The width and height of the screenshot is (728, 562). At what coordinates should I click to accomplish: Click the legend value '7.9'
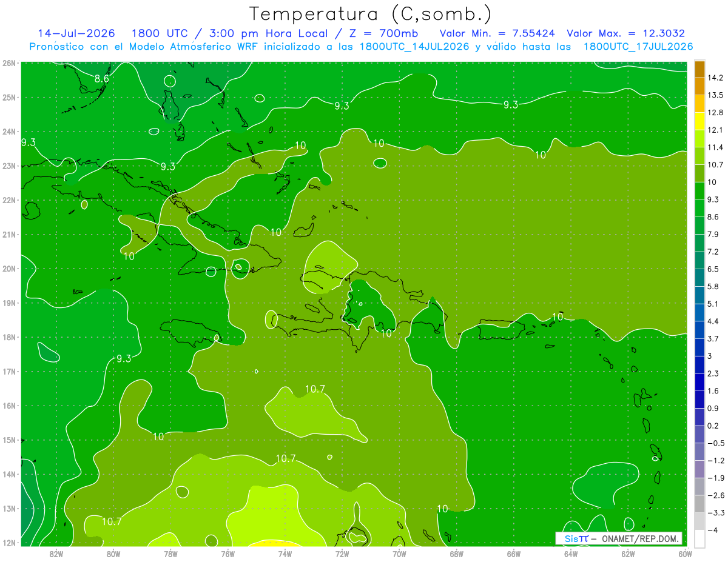(713, 234)
